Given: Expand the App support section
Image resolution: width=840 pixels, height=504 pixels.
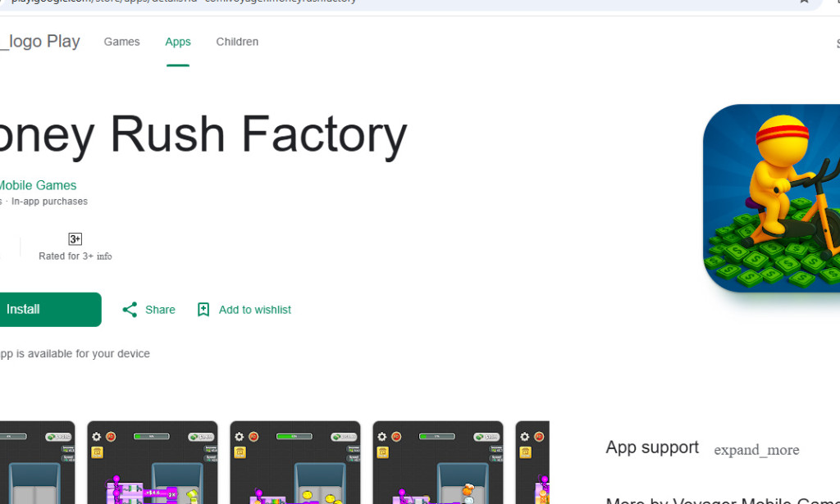Looking at the screenshot, I should point(756,449).
